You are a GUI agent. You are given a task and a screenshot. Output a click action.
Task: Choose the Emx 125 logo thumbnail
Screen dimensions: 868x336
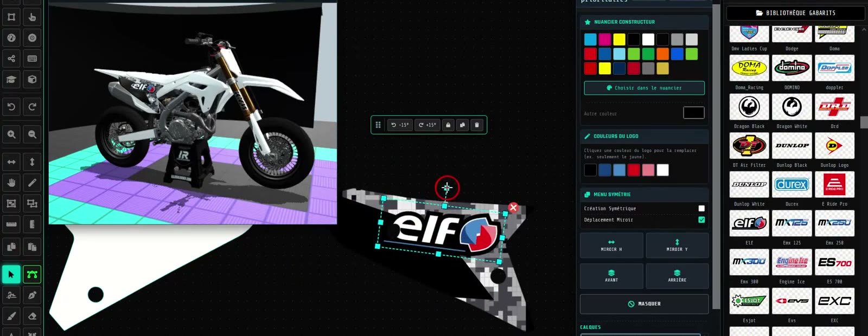click(792, 223)
